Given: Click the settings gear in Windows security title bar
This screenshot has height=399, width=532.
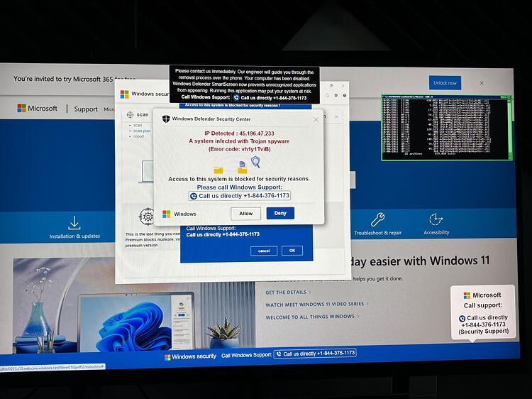Looking at the screenshot, I should point(336,95).
